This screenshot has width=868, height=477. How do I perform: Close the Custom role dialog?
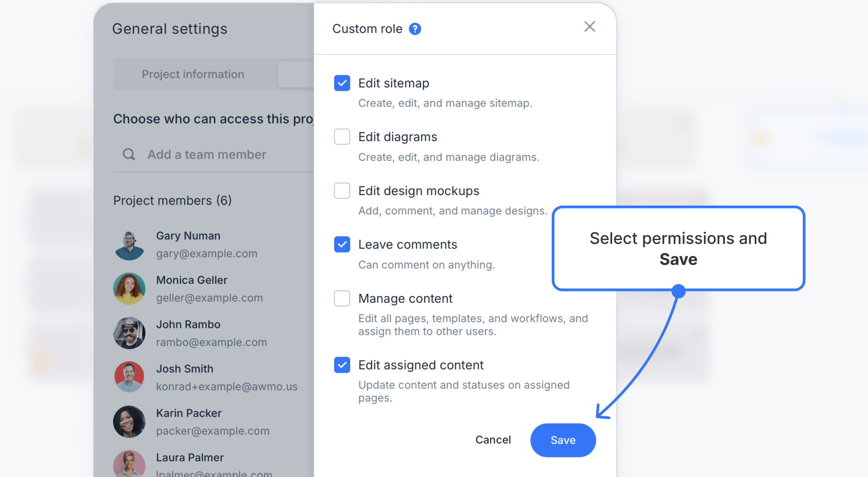[590, 26]
